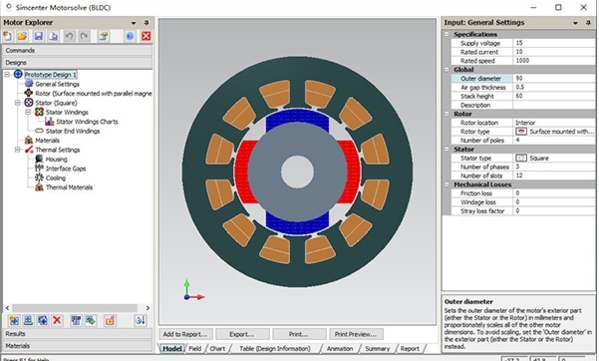Collapse the Prototype Design 1 tree node
Viewport: 599px width, 361px height.
[7, 74]
